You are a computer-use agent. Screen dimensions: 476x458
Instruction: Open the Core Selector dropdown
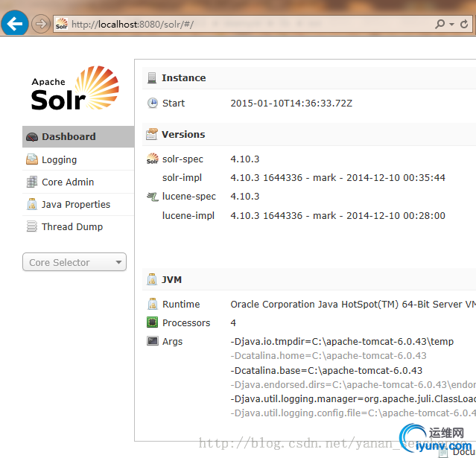pos(74,262)
